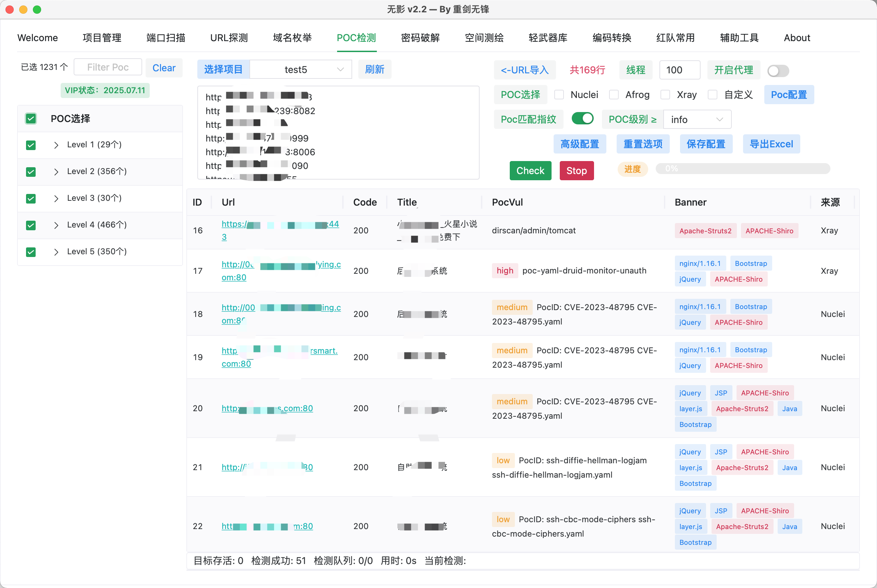This screenshot has height=588, width=877.
Task: Enable the Nuclei checkbox
Action: click(559, 95)
